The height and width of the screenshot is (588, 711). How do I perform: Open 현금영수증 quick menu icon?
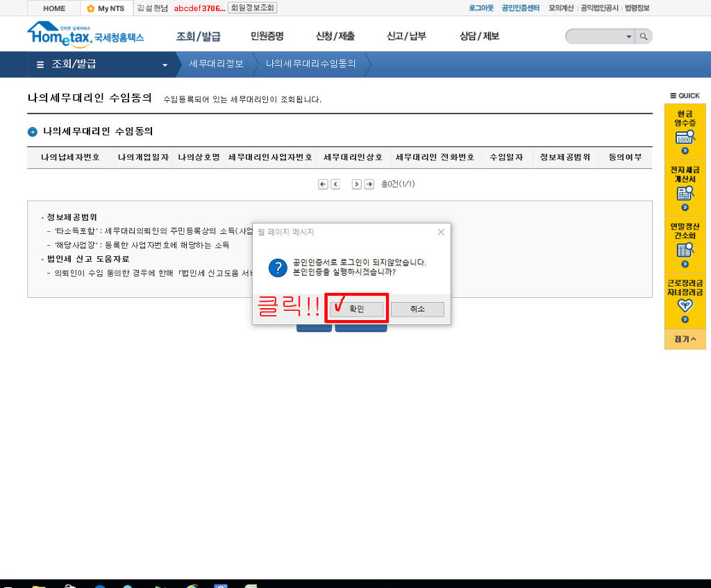point(685,137)
